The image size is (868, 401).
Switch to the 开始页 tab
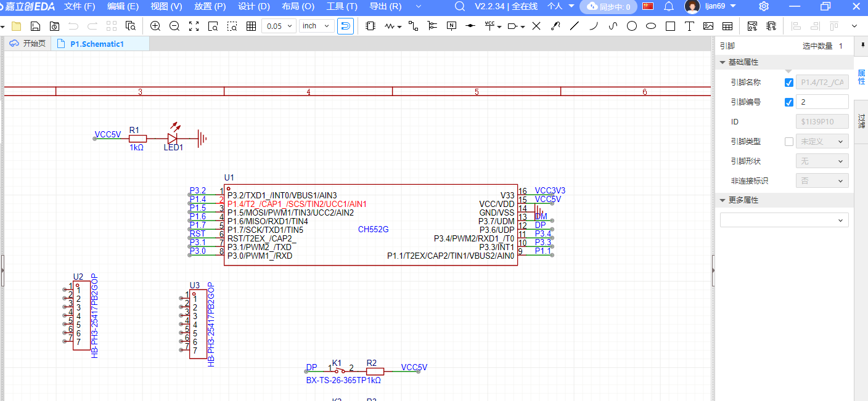pyautogui.click(x=28, y=44)
